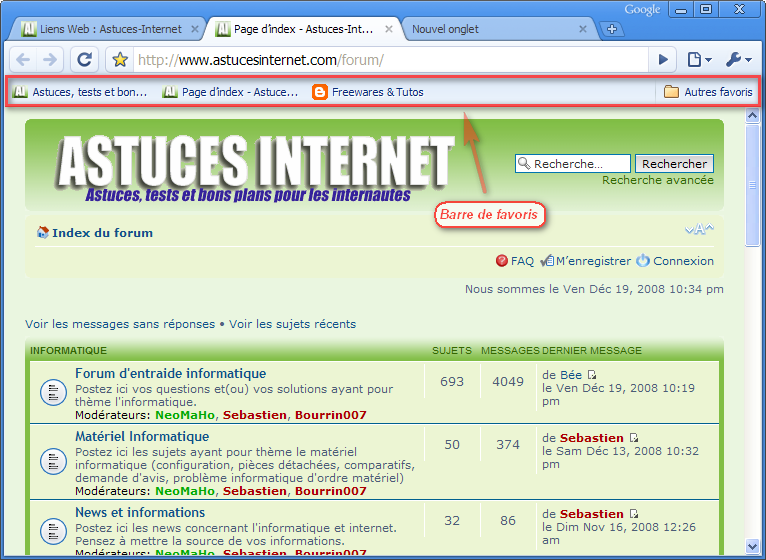Screen dimensions: 766x560
Task: Go forward with the forward arrow
Action: tap(50, 60)
